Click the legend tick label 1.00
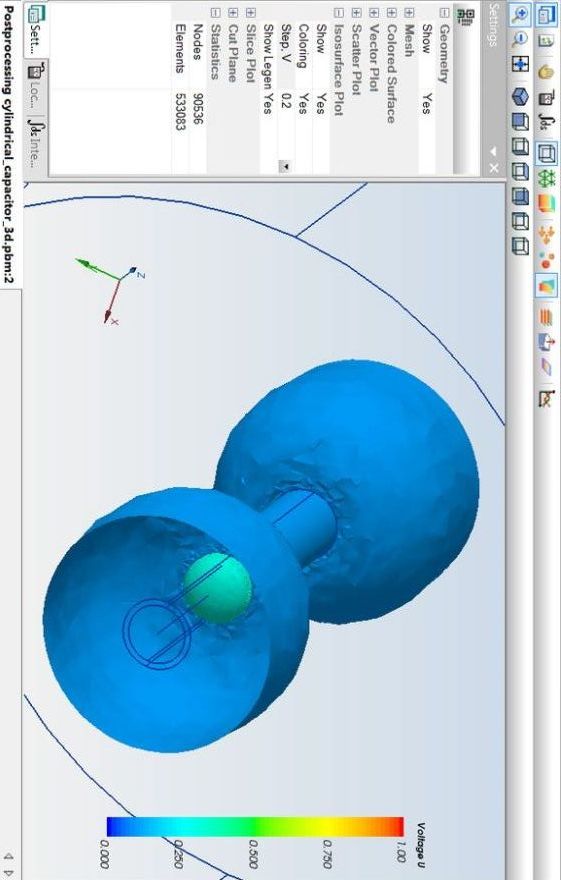 tap(401, 851)
